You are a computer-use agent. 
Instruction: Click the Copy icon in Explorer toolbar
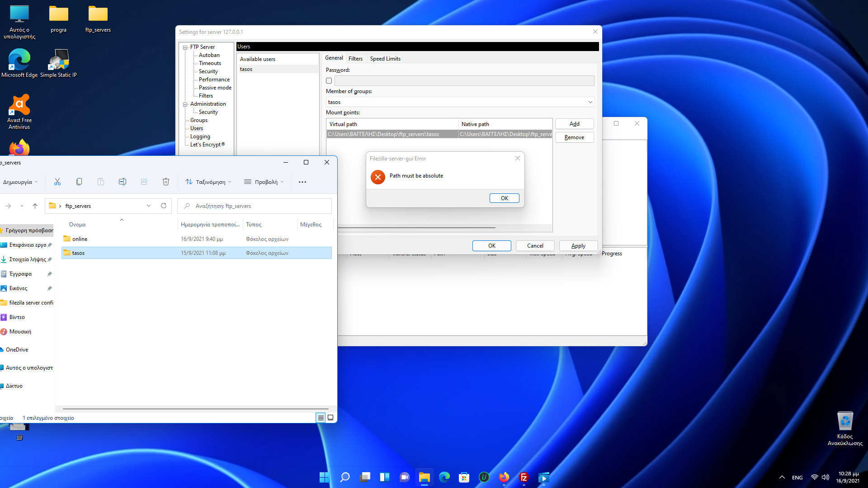coord(79,182)
